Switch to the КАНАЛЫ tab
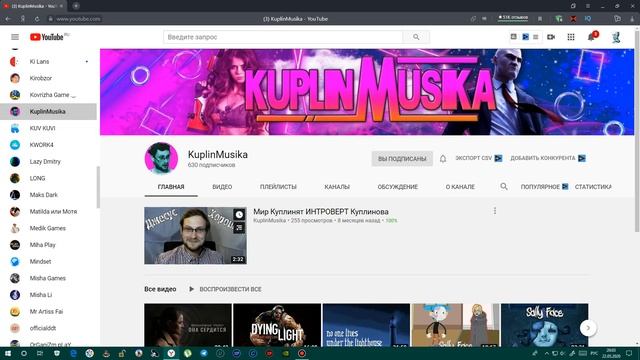The image size is (640, 360). tap(337, 187)
